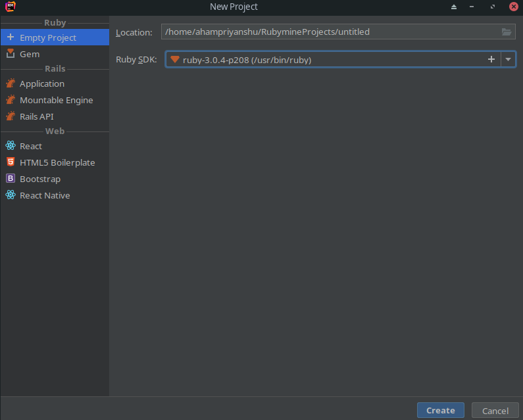Select the Bootstrap project type

point(55,179)
